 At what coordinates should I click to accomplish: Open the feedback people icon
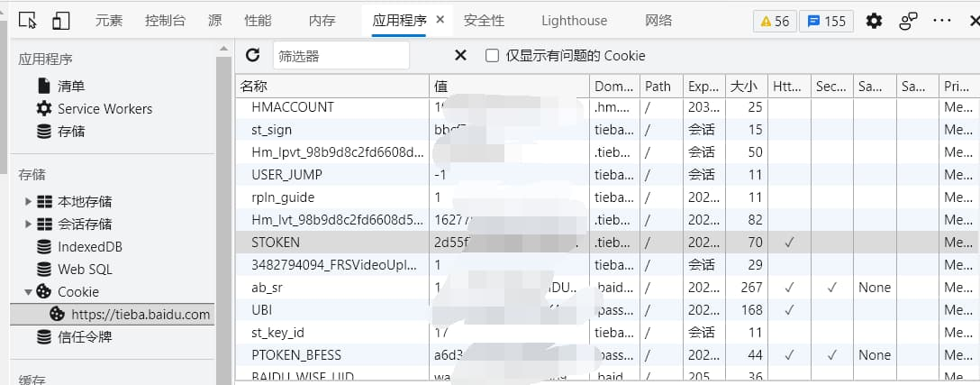[x=908, y=21]
